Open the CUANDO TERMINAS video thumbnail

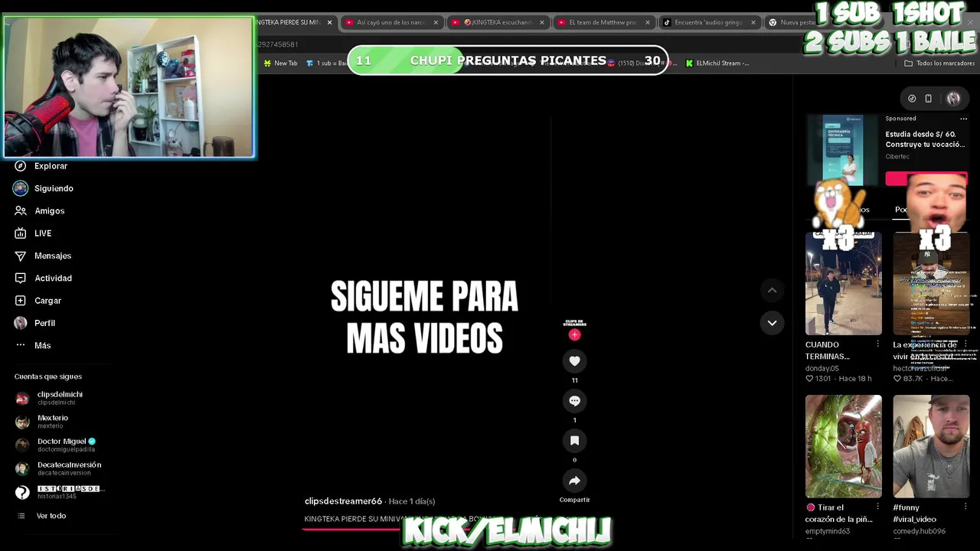click(843, 284)
